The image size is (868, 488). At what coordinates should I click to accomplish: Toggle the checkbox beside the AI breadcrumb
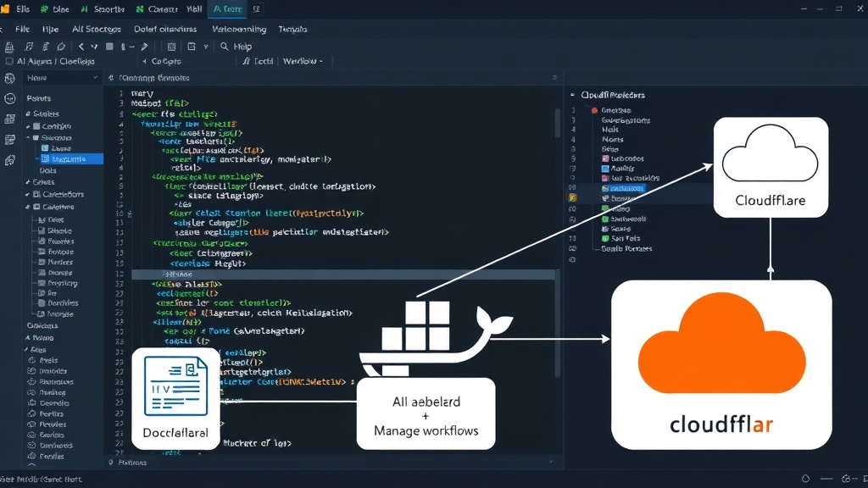[9, 61]
